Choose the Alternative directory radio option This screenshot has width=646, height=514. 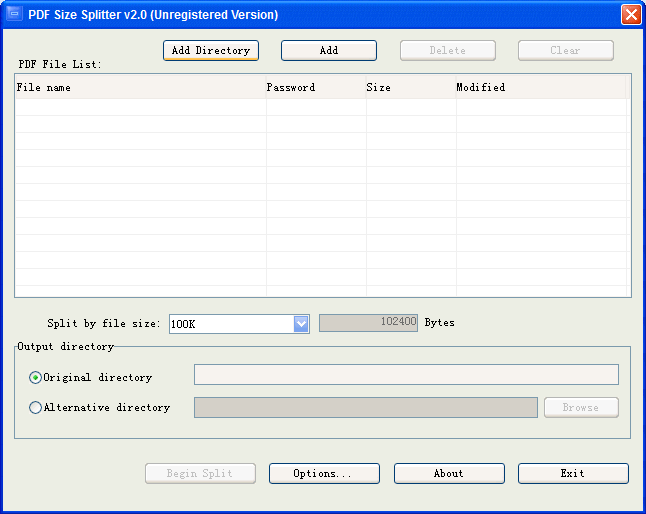point(36,407)
